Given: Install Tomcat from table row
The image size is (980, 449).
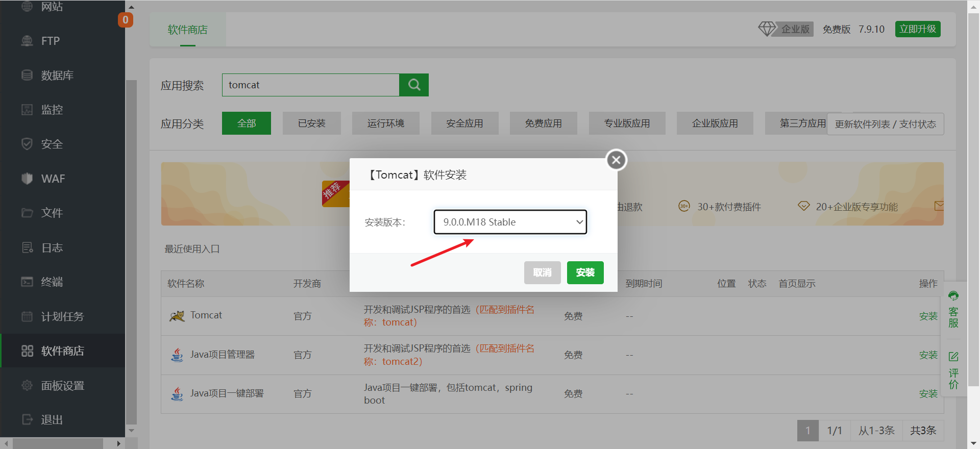Looking at the screenshot, I should pyautogui.click(x=928, y=316).
